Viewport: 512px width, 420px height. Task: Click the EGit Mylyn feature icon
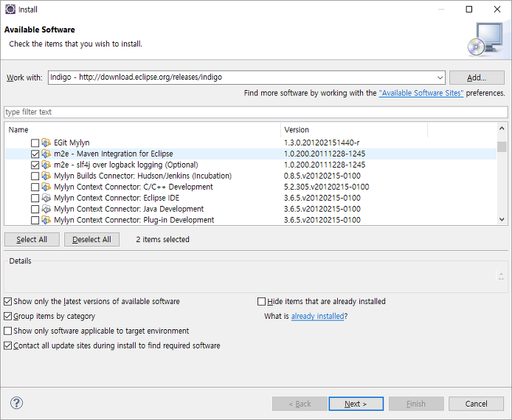(x=46, y=142)
